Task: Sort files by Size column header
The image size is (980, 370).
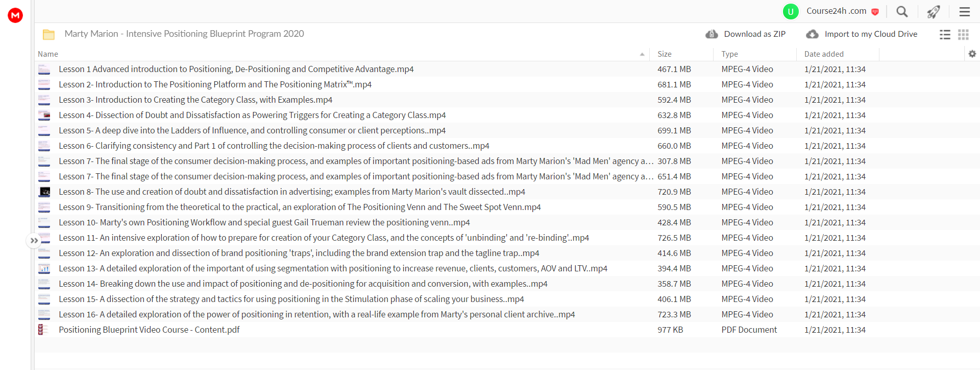Action: coord(664,54)
